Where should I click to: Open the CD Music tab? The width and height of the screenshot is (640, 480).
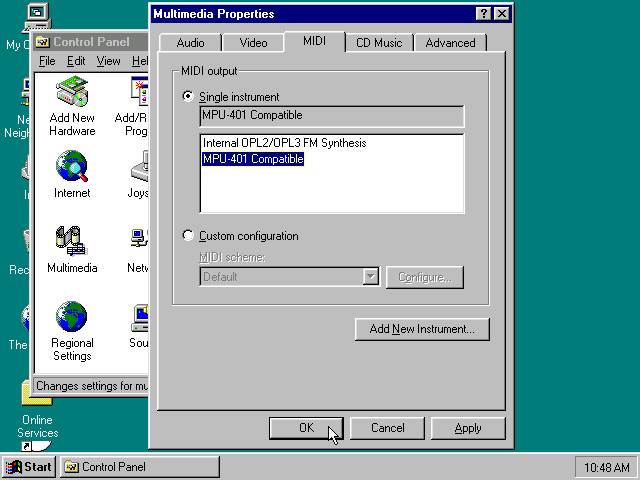[379, 43]
